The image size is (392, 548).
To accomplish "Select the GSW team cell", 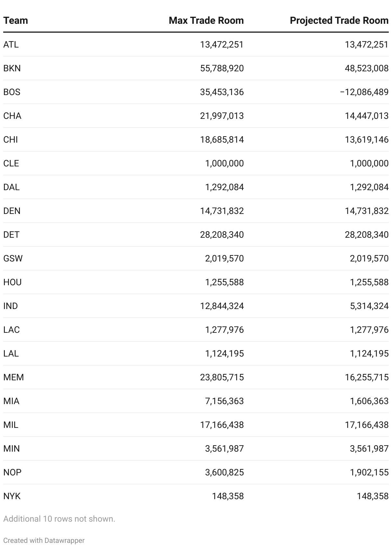I will (x=13, y=258).
